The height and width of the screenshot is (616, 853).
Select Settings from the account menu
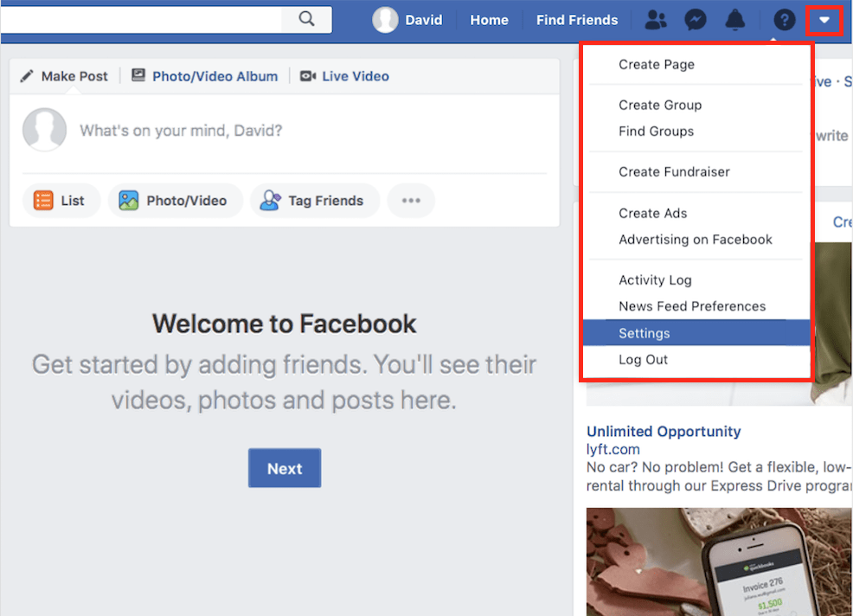click(645, 333)
